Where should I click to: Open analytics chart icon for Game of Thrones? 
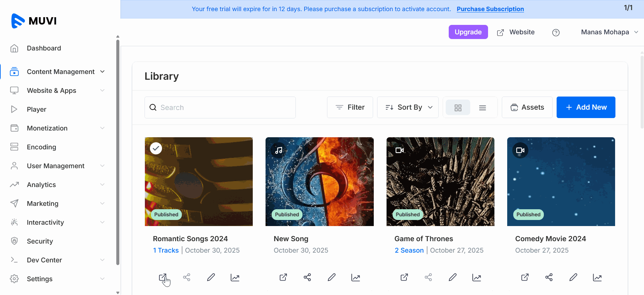click(477, 278)
